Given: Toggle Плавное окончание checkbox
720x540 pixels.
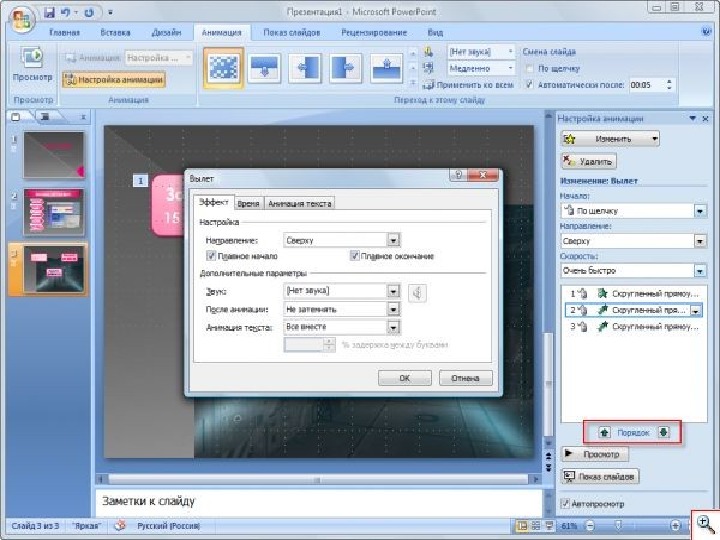Looking at the screenshot, I should 354,256.
